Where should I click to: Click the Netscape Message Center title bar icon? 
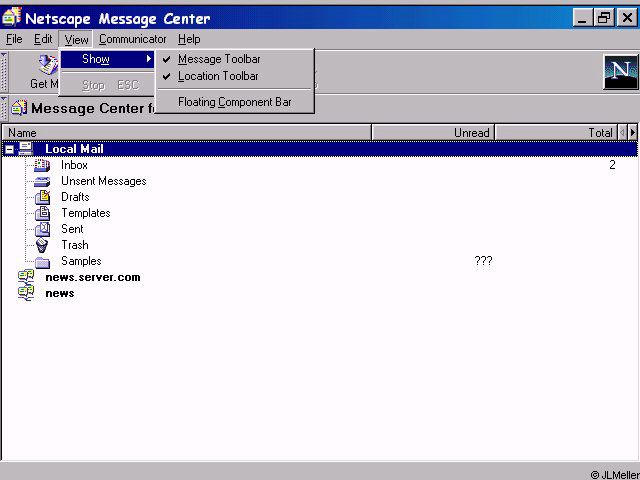tap(12, 17)
